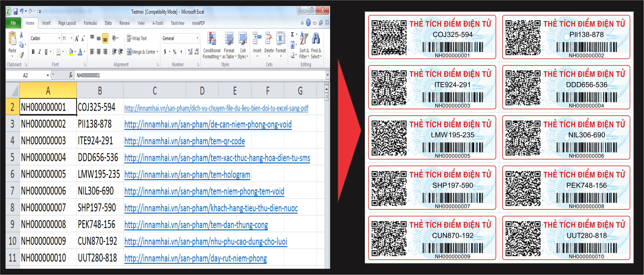Activate the Format Painter brush
Image resolution: width=644 pixels, height=275 pixels.
click(x=22, y=55)
